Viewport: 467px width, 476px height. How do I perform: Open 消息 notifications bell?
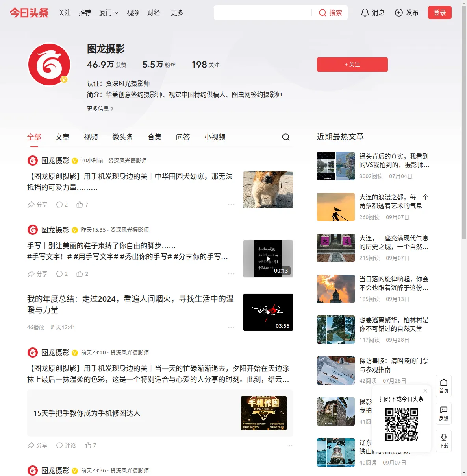pyautogui.click(x=372, y=13)
